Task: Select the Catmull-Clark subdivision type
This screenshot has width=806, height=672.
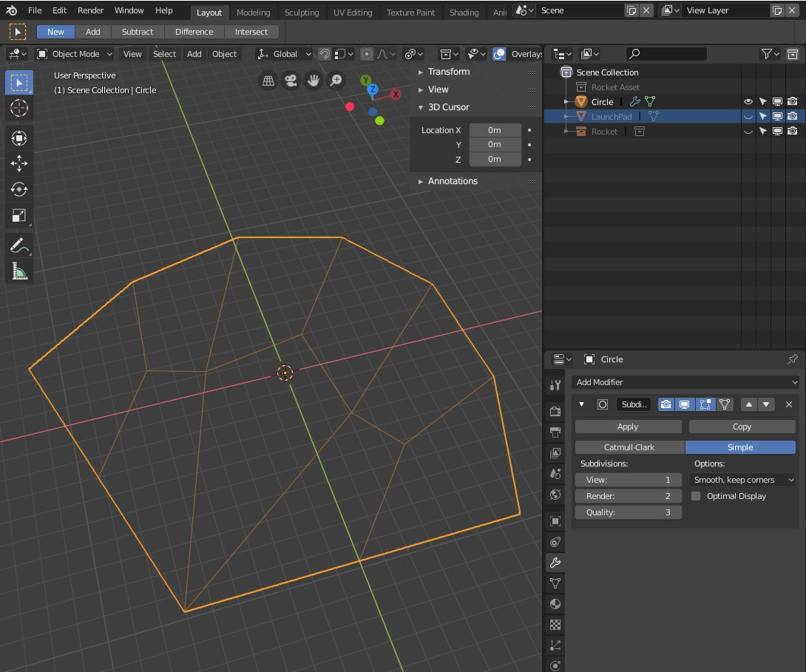Action: 629,447
